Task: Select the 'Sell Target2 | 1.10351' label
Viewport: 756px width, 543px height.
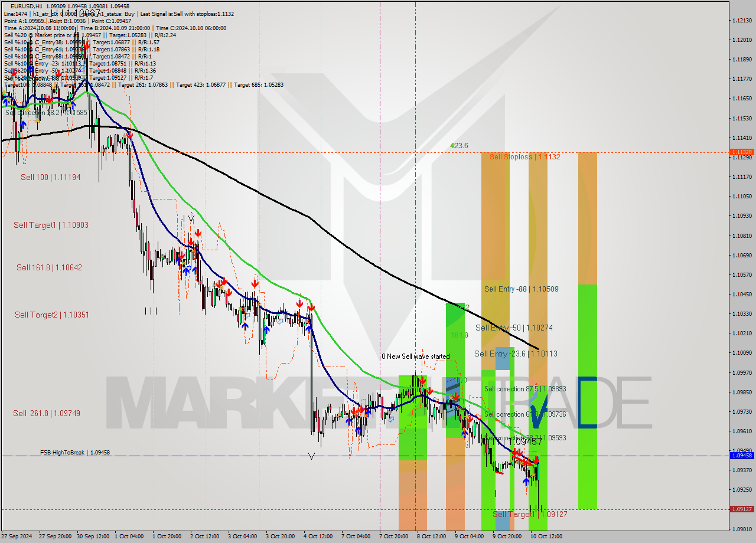Action: click(x=52, y=315)
